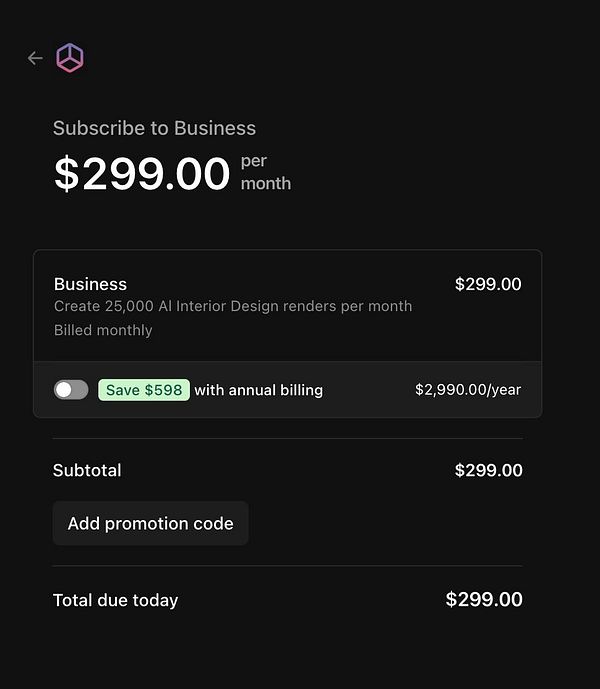
Task: Click the back arrow icon
Action: click(x=35, y=58)
